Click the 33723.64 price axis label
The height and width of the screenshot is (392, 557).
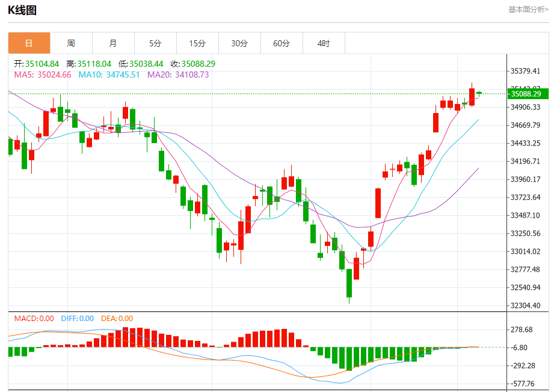tap(525, 197)
